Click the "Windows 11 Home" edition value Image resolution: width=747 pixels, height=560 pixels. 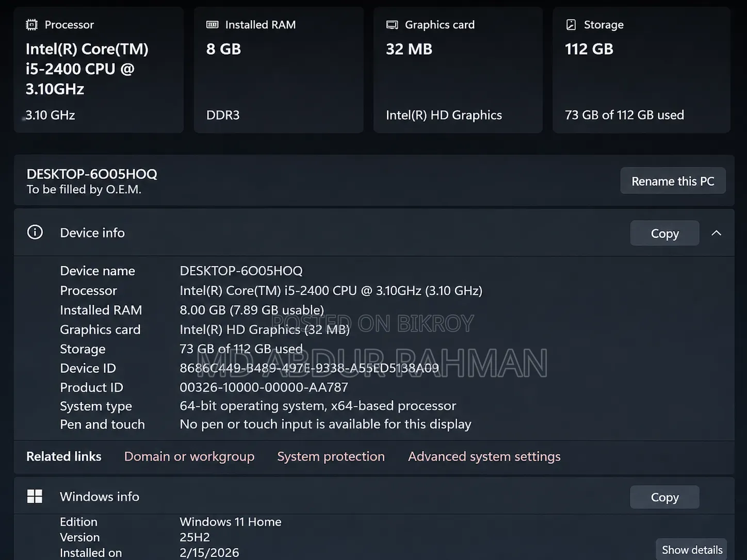[231, 522]
